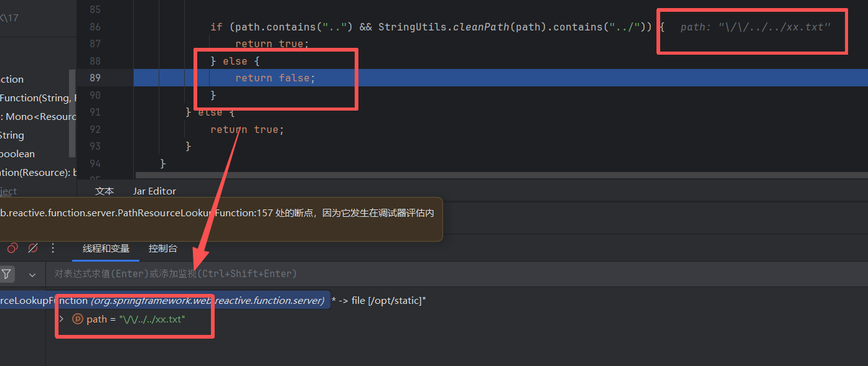The image size is (868, 366).
Task: Click gutter at line 89 to toggle breakpoint
Action: [x=95, y=78]
